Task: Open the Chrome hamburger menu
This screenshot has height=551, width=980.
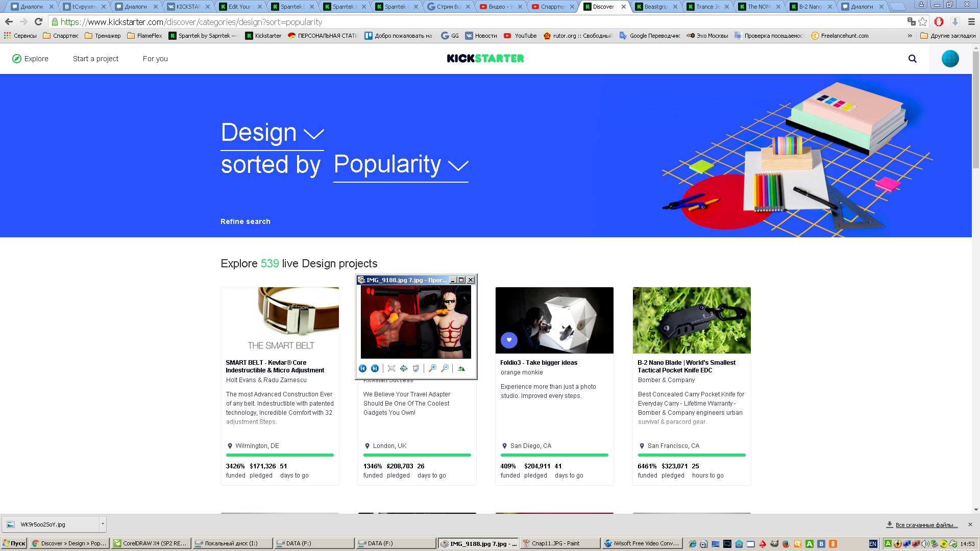Action: [971, 22]
